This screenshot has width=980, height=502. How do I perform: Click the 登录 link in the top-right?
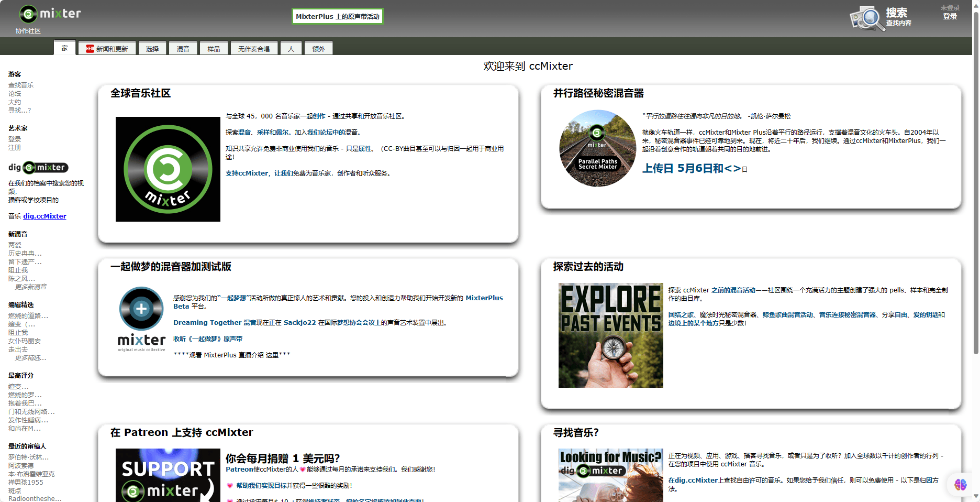[950, 16]
